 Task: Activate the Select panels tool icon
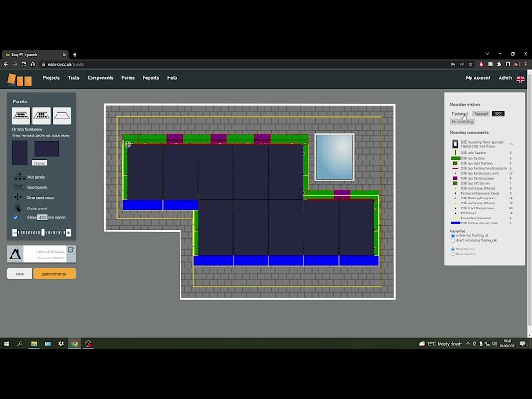19,187
